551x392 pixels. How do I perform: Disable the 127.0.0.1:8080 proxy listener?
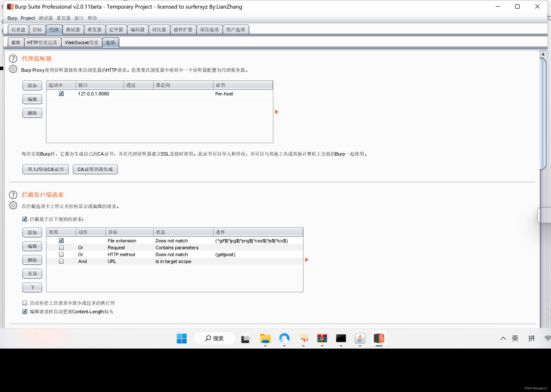tap(61, 94)
